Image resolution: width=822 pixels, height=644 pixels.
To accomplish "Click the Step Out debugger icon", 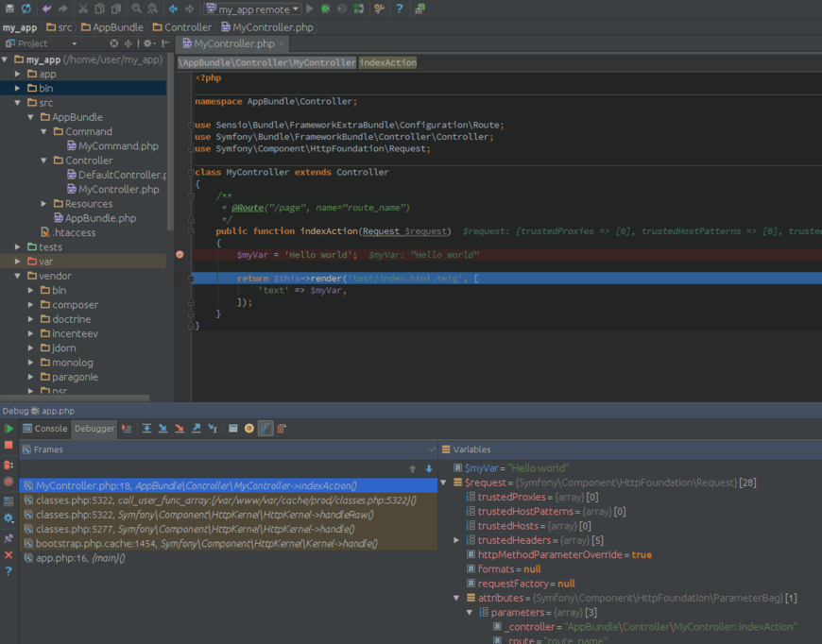I will 197,429.
